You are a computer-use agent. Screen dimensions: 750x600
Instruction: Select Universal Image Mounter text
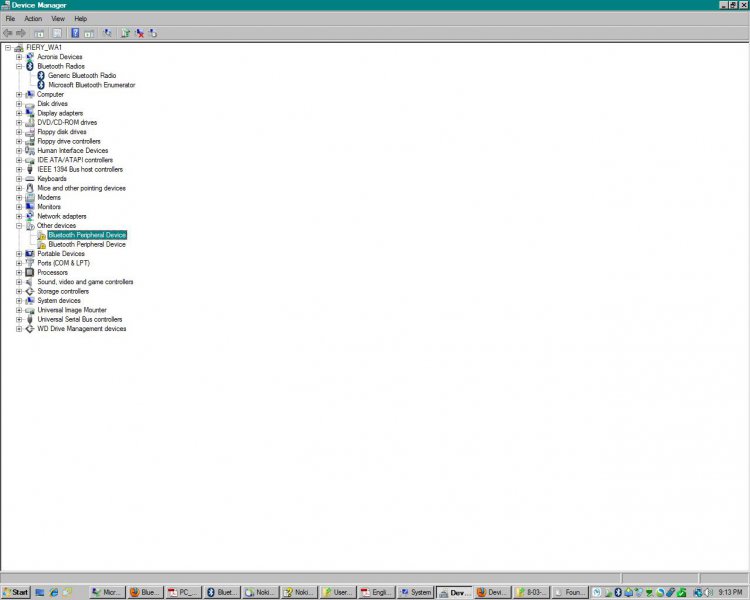point(72,310)
